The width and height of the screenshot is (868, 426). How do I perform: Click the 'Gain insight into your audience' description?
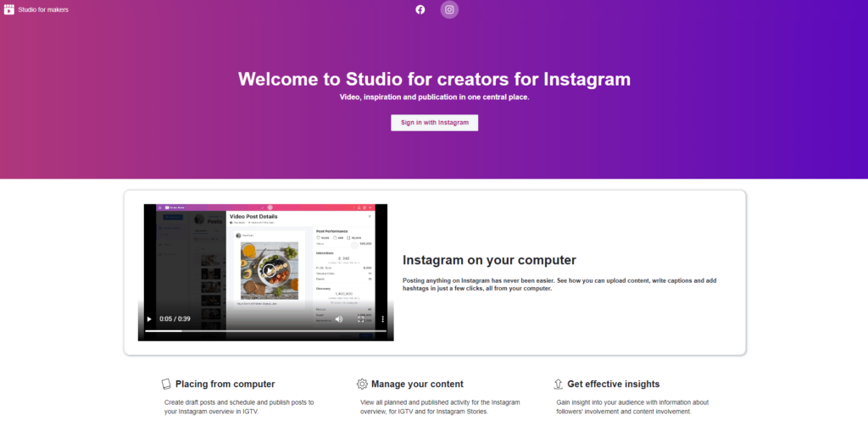click(x=632, y=407)
